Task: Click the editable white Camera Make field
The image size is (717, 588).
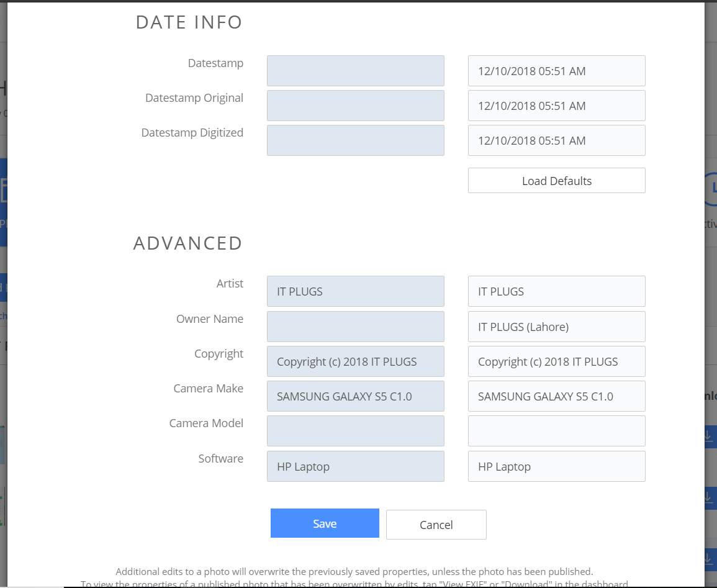Action: pos(556,396)
